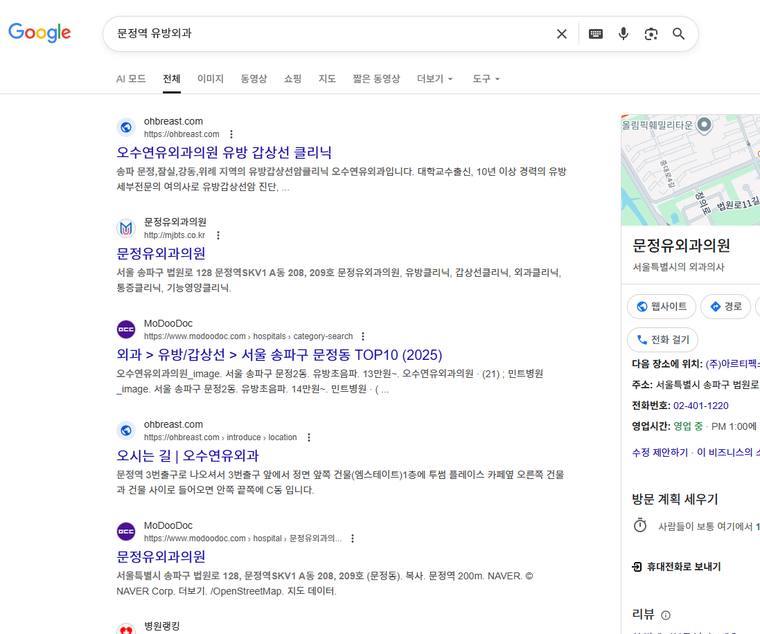Open options menu for MoDooDoc category-search result
The width and height of the screenshot is (760, 634).
pos(363,336)
